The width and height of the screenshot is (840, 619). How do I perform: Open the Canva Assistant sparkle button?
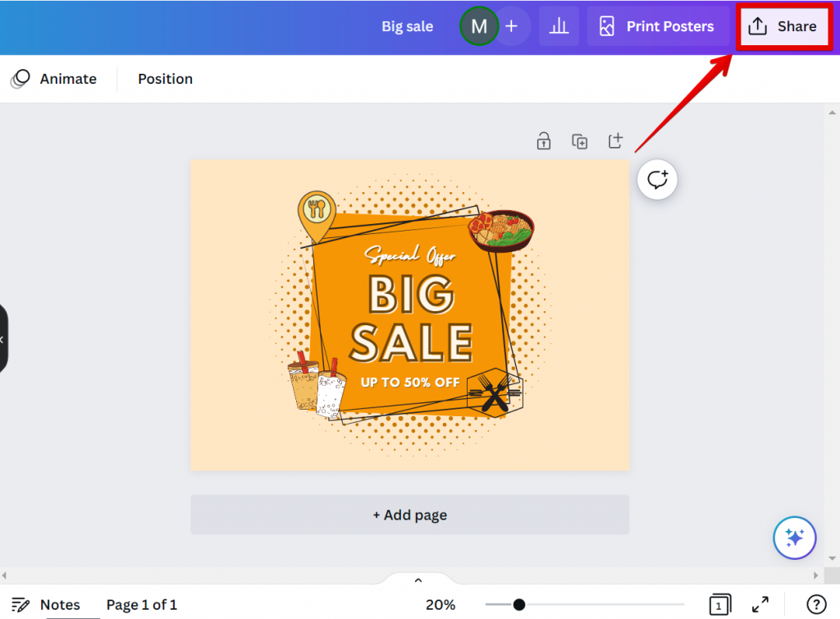click(x=794, y=538)
